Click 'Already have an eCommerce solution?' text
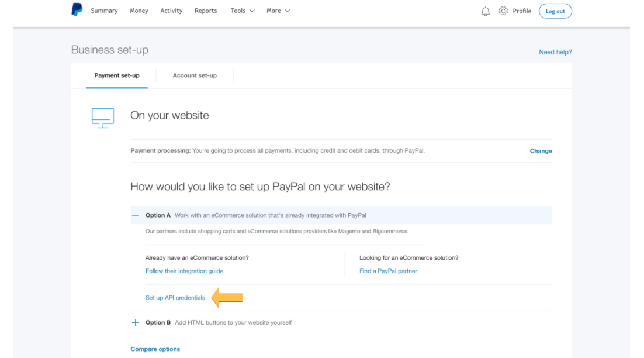 pyautogui.click(x=197, y=258)
